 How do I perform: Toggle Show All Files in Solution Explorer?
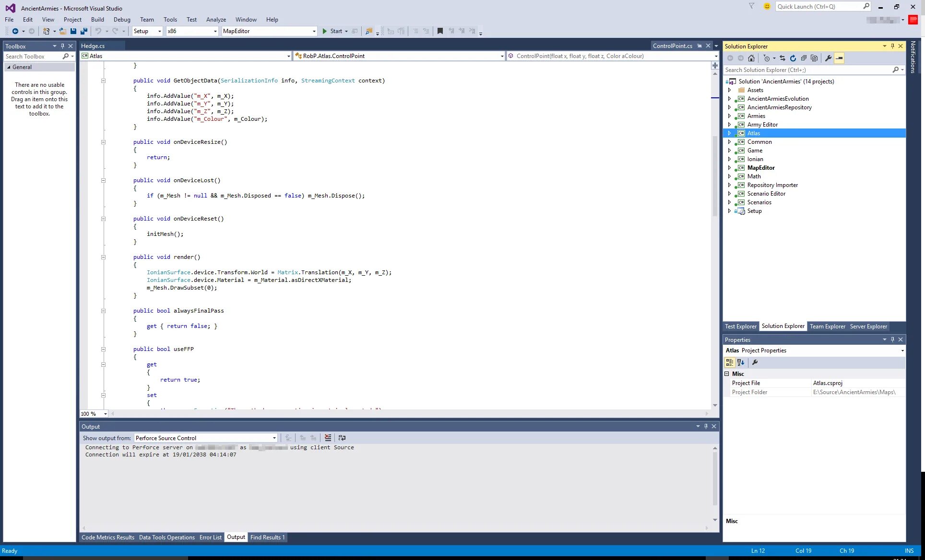[814, 58]
